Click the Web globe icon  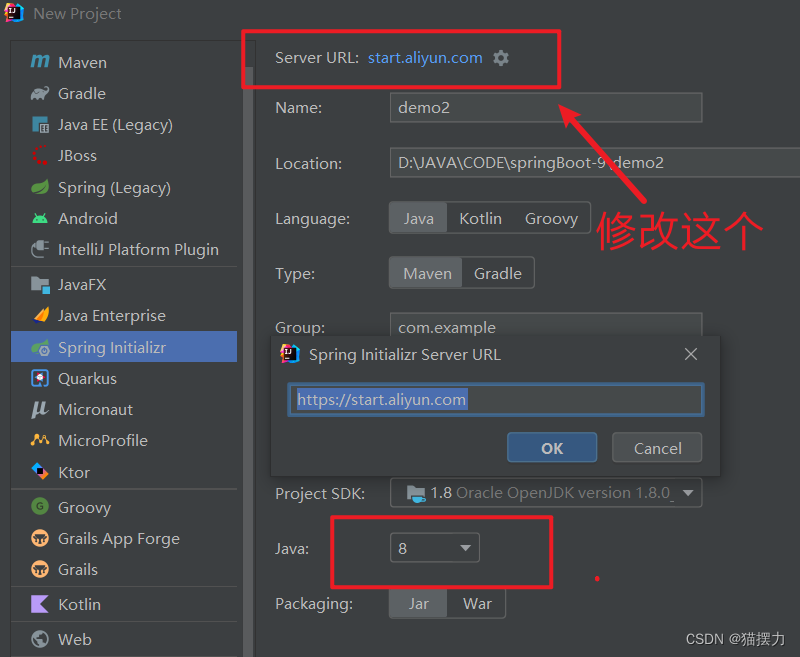pos(40,639)
